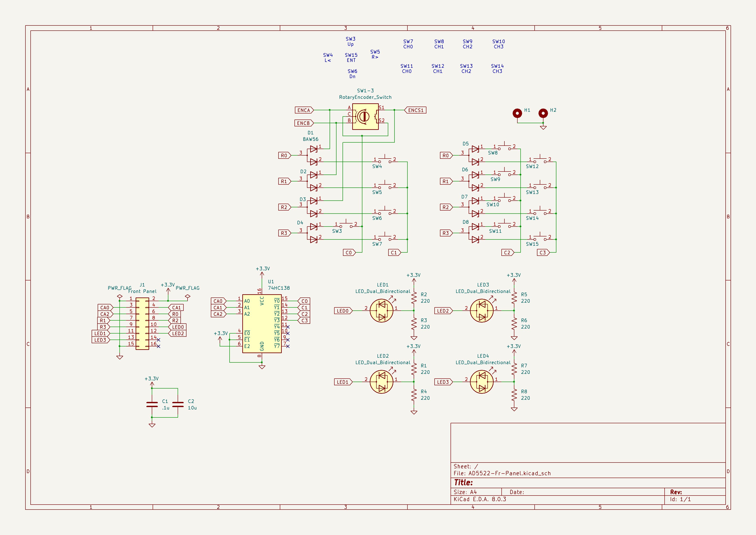
Task: Select the dual LED symbol wired to R1 and R4
Action: point(381,382)
